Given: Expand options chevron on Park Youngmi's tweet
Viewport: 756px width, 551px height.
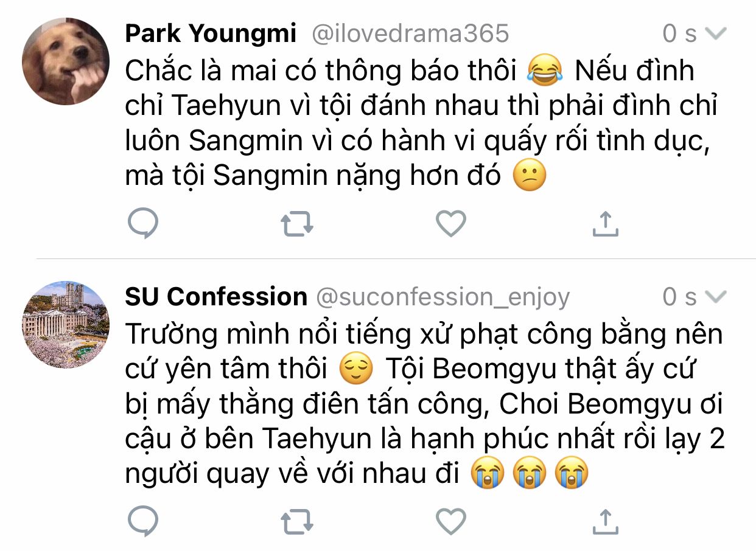Looking at the screenshot, I should tap(716, 33).
